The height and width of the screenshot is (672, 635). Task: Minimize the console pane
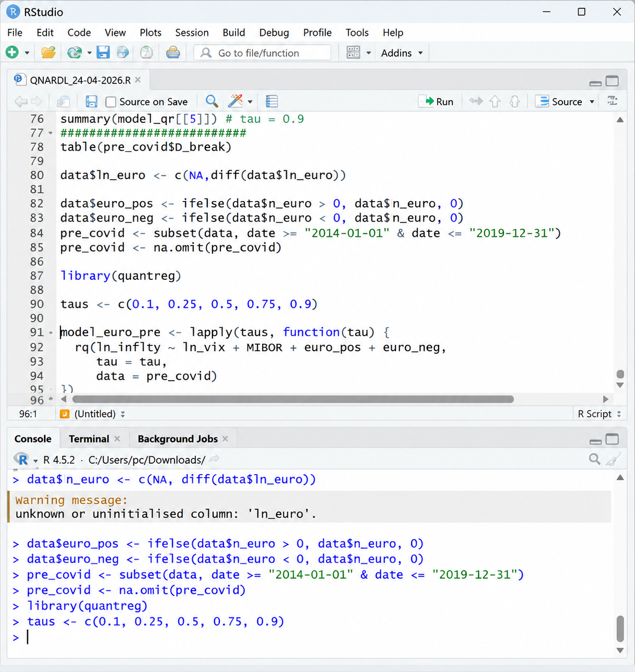(595, 441)
